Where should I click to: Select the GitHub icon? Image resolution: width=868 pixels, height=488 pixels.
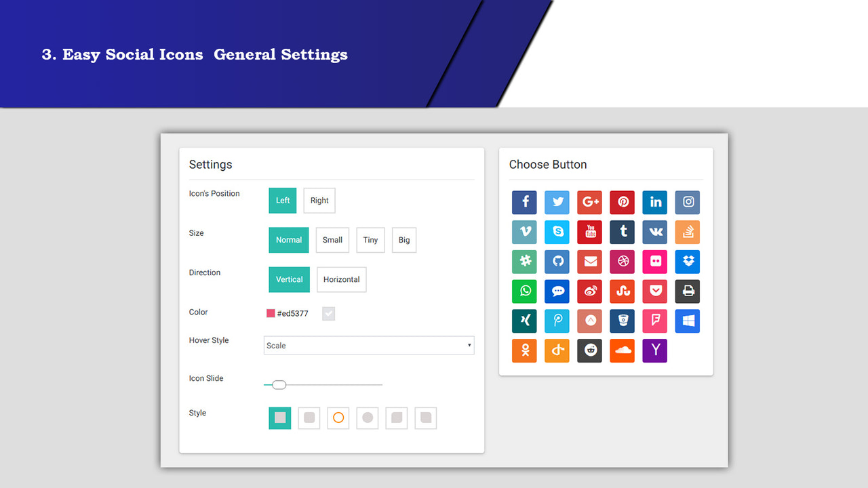[x=557, y=262]
